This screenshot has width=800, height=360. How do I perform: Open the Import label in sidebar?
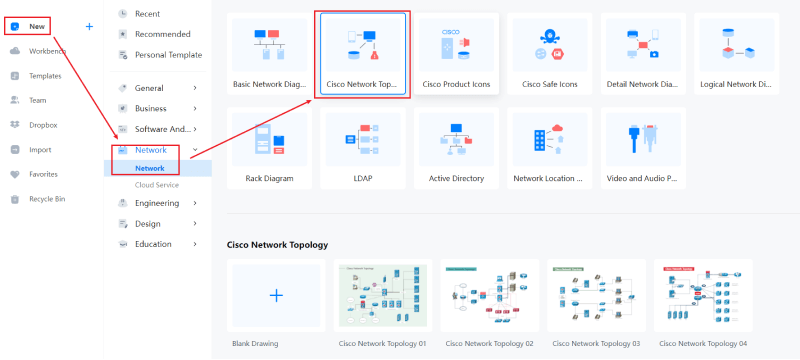click(40, 150)
